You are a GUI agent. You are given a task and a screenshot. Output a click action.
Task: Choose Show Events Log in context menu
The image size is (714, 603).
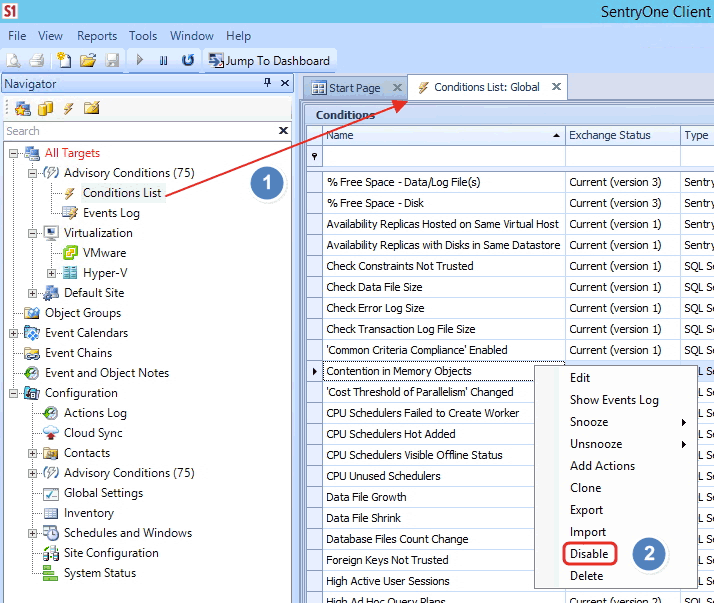click(616, 400)
